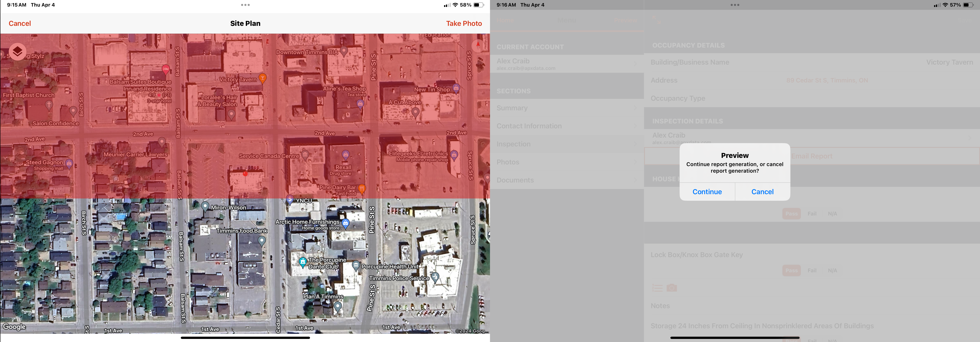Open Summary section chevron
Screen dimensions: 980x342
635,108
